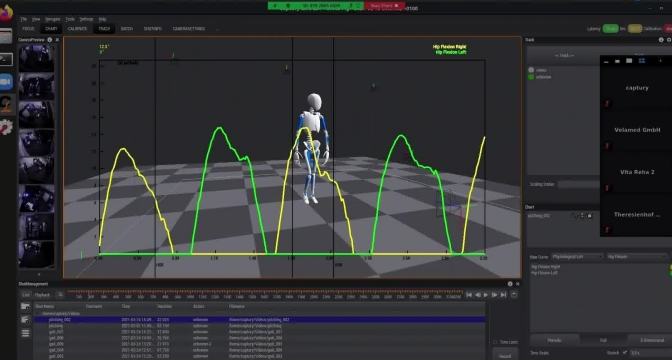Step back one frame

(x=477, y=295)
